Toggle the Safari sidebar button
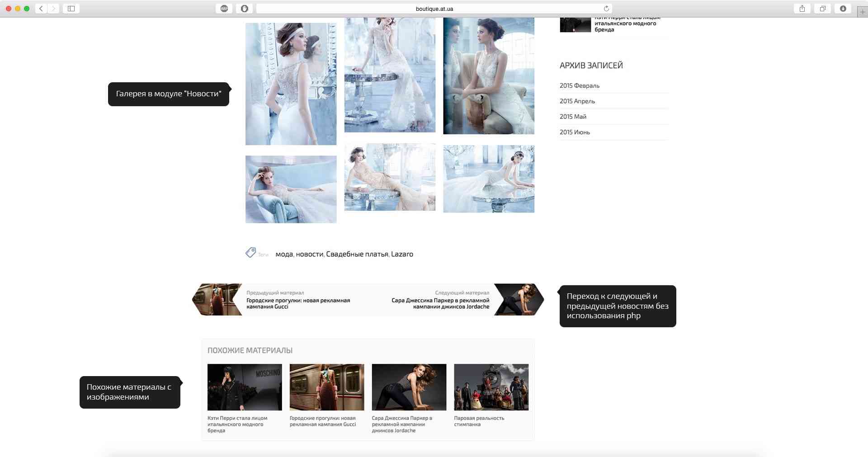 pyautogui.click(x=71, y=9)
